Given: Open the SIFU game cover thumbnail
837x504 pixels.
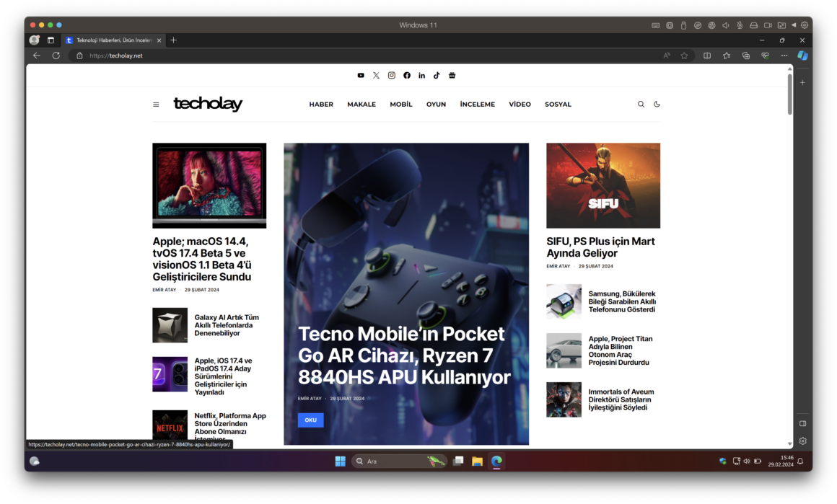Looking at the screenshot, I should point(603,185).
